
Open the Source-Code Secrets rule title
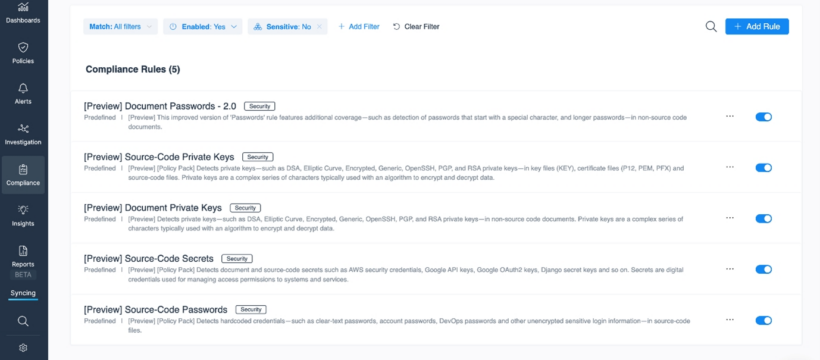point(149,258)
